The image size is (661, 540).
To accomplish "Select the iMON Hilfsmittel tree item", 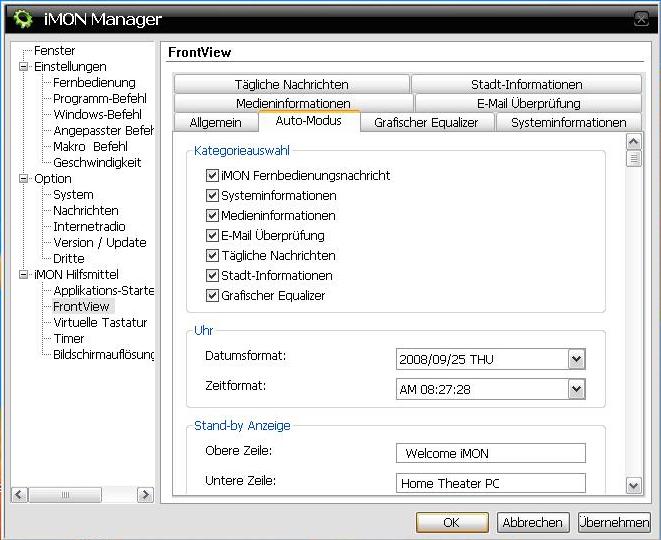I will click(76, 275).
